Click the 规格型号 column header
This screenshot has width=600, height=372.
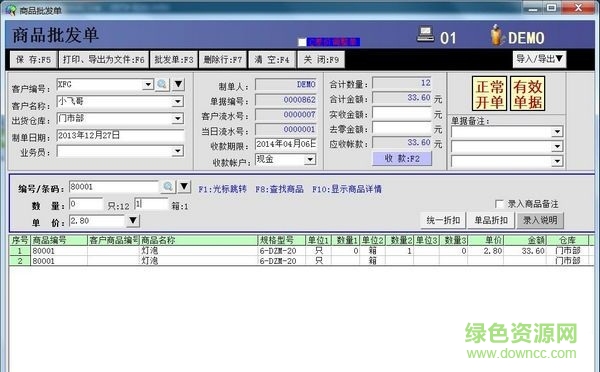(x=282, y=240)
